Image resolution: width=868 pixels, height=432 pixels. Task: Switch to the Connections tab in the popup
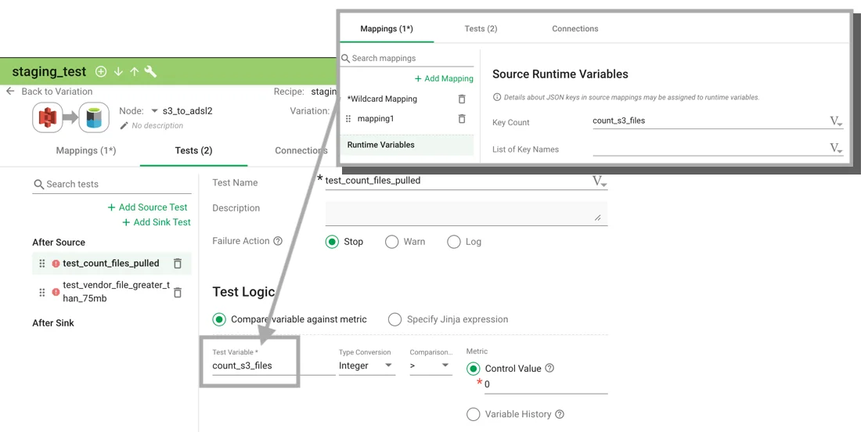(x=574, y=29)
